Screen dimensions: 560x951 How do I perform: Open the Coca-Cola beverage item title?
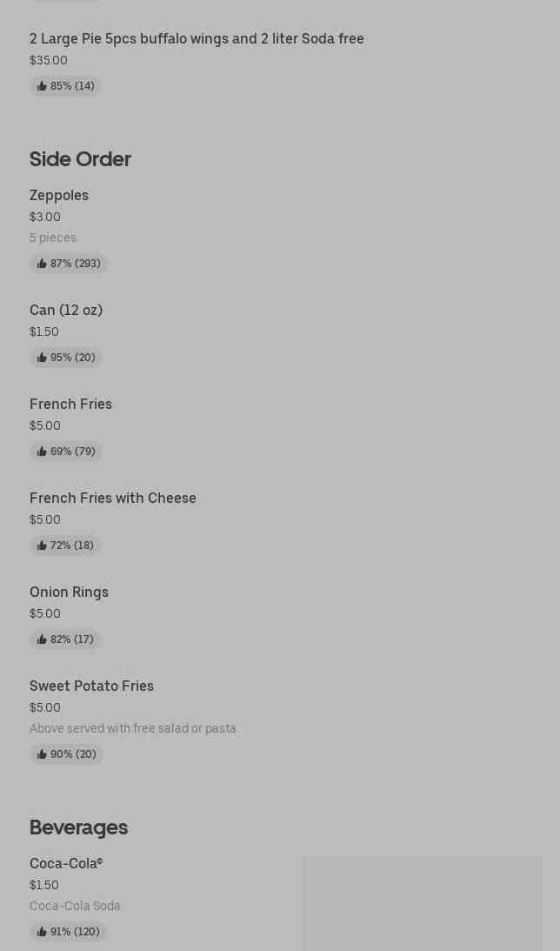(66, 863)
